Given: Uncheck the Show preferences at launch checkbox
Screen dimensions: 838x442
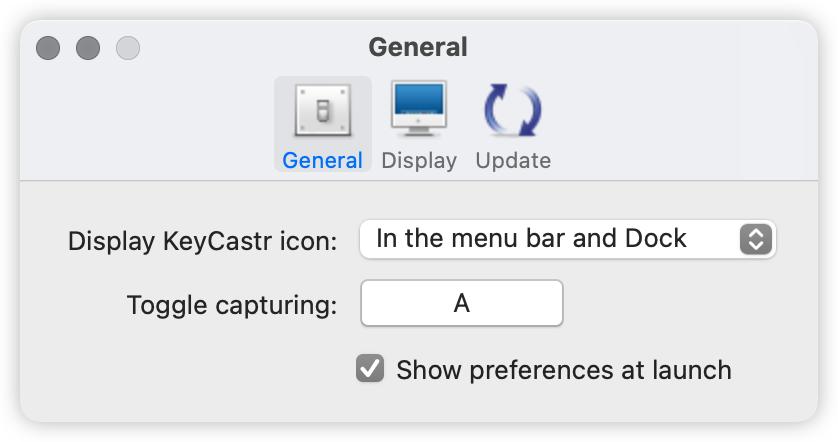Looking at the screenshot, I should (370, 369).
